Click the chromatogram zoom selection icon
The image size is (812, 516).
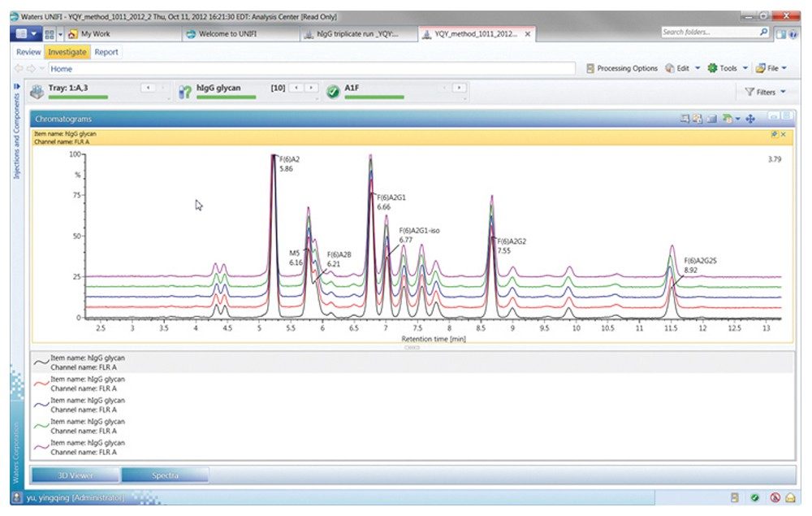[685, 119]
